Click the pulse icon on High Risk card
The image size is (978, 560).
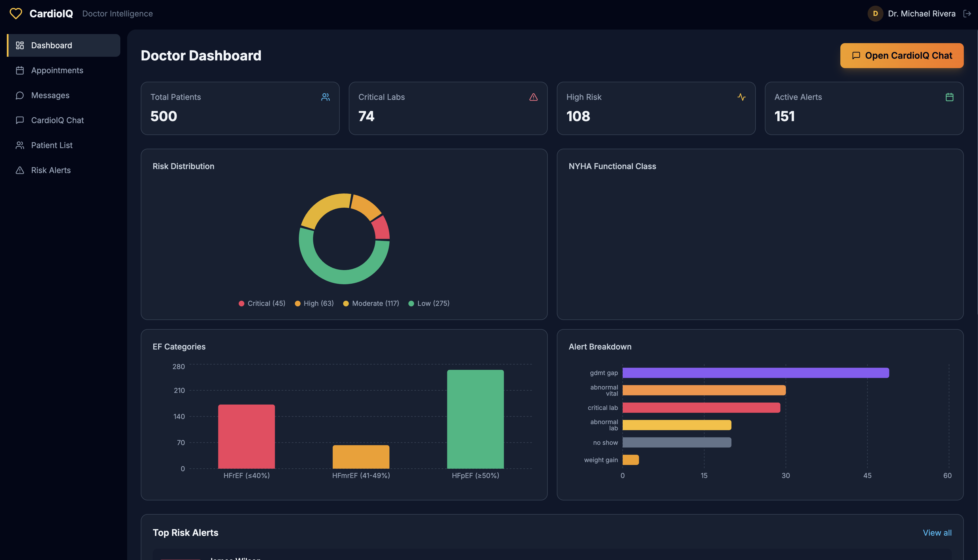pos(741,97)
